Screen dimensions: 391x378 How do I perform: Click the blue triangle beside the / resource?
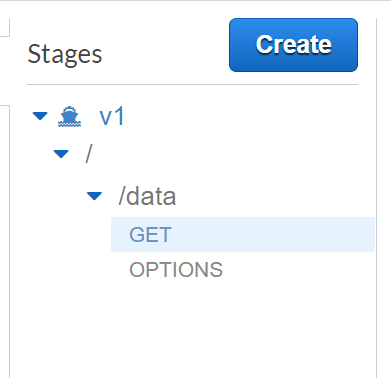pos(61,154)
